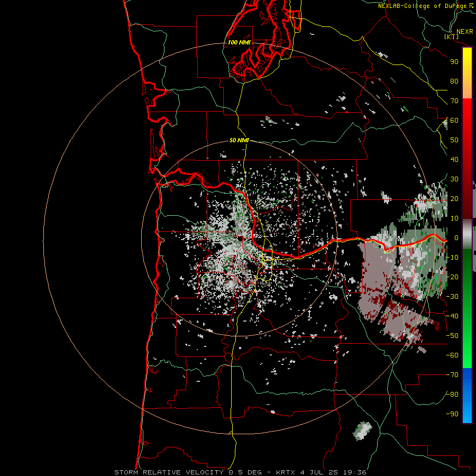The image size is (476, 476).
Task: Click the NEXR label above the color bar
Action: (465, 32)
